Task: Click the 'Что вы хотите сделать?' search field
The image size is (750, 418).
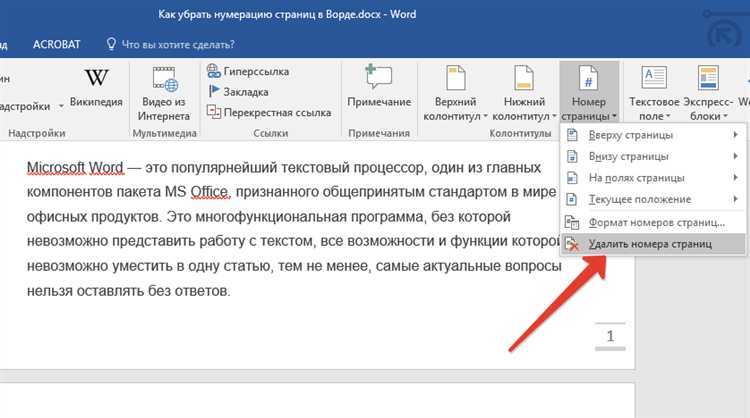Action: [x=178, y=44]
